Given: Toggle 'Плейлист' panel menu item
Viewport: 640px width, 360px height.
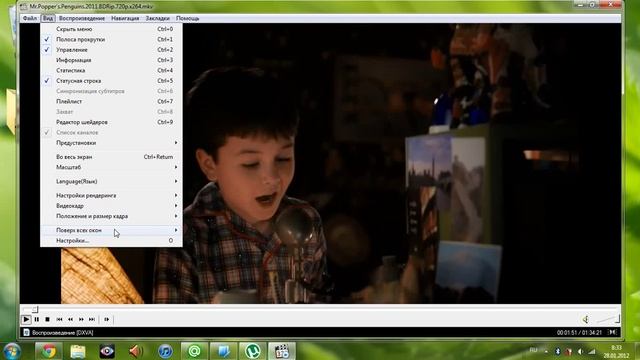Looking at the screenshot, I should pos(111,101).
